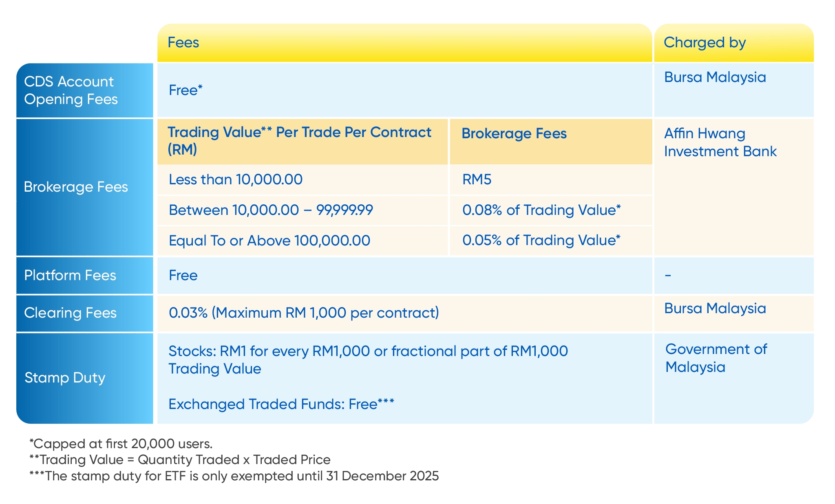Screen dimensions: 835x504
Task: Click the "Charged by" column header
Action: 705,43
